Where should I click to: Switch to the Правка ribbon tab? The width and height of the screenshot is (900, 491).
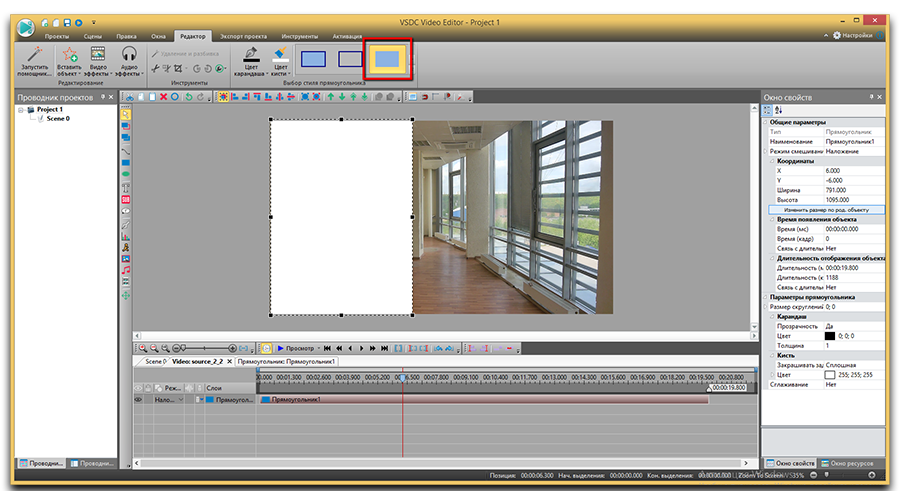tap(126, 36)
